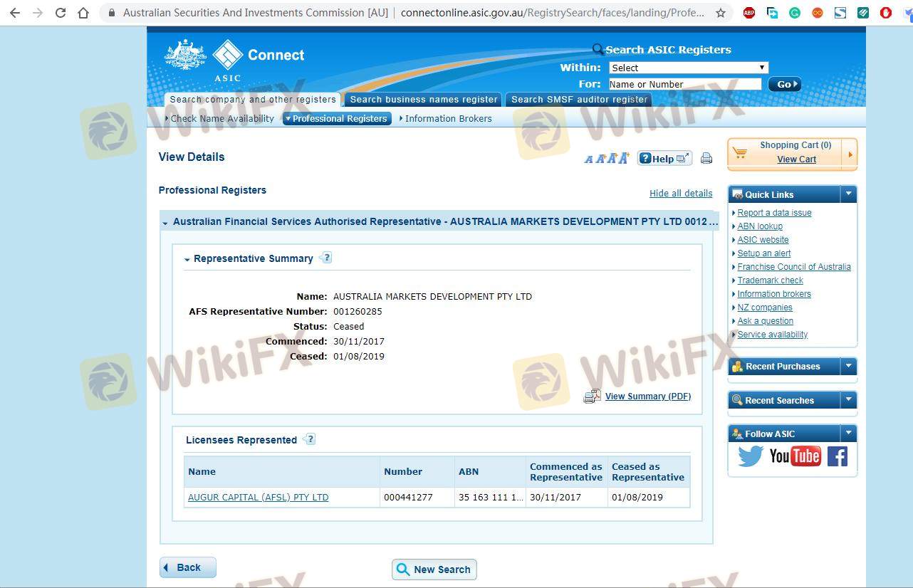Expand the Shopping Cart arrow
This screenshot has height=588, width=913.
tap(850, 153)
